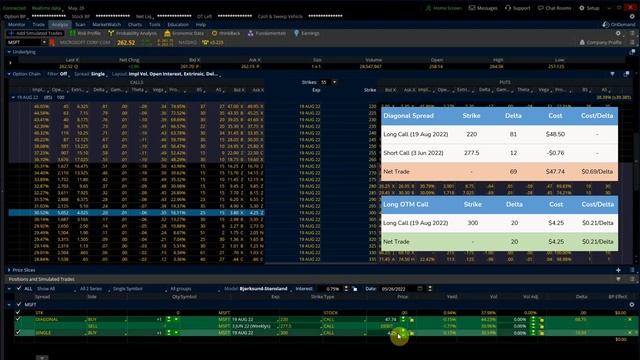
Task: Open the Tools tab
Action: pos(155,24)
